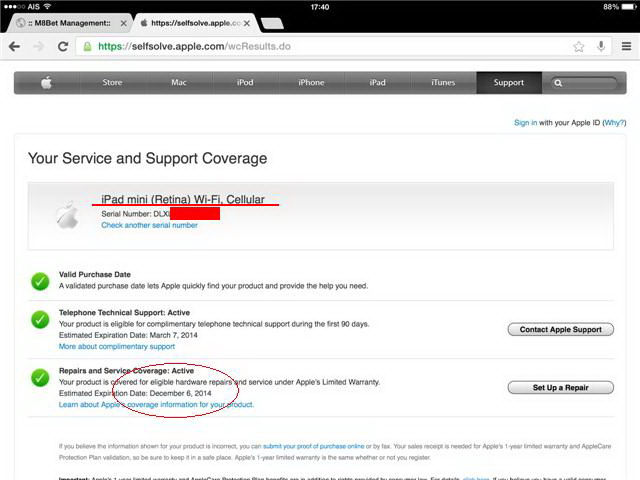Bookmark page with the star icon
Image resolution: width=640 pixels, height=480 pixels.
click(x=579, y=47)
